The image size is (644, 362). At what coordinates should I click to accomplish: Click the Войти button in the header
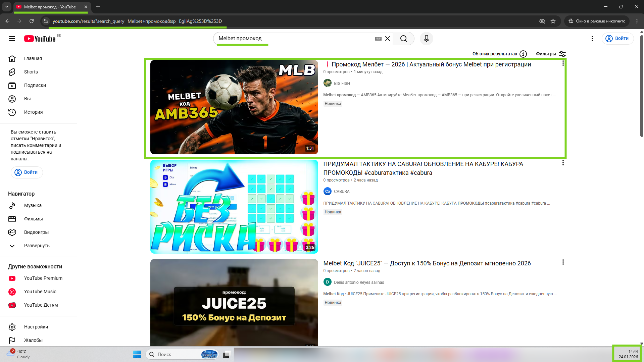click(617, 39)
